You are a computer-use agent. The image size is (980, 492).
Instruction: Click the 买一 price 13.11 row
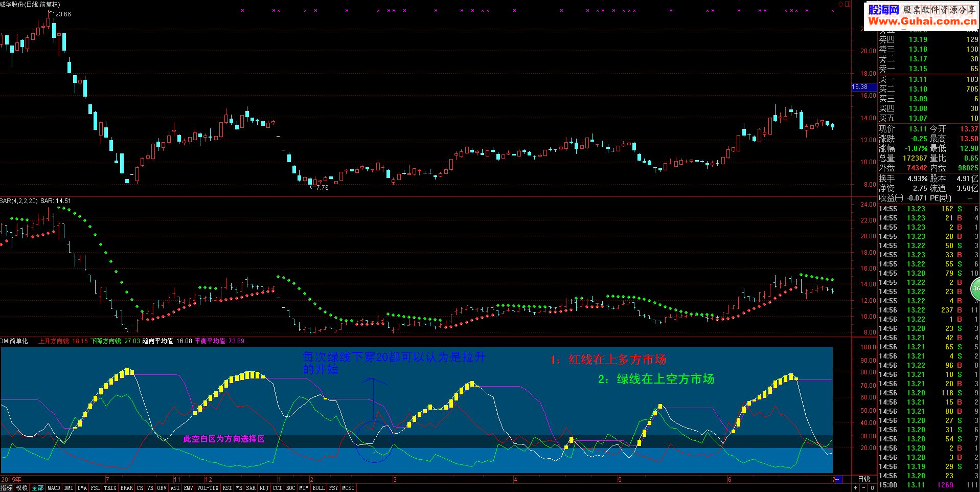(x=928, y=79)
